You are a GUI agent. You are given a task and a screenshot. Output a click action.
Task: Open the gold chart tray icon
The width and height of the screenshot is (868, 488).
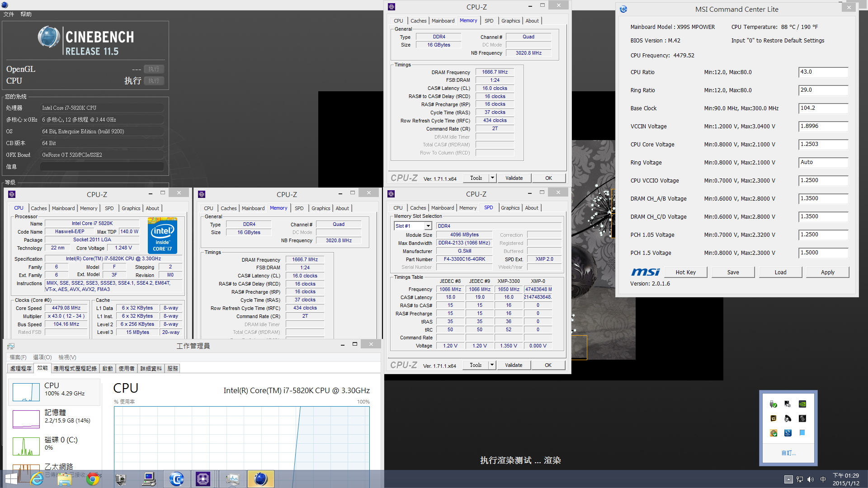[774, 418]
